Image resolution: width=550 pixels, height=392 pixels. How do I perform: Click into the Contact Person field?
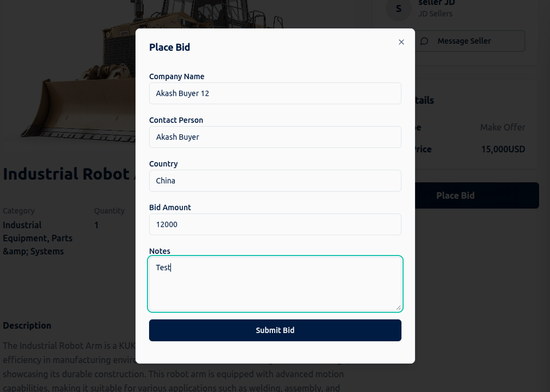click(275, 137)
